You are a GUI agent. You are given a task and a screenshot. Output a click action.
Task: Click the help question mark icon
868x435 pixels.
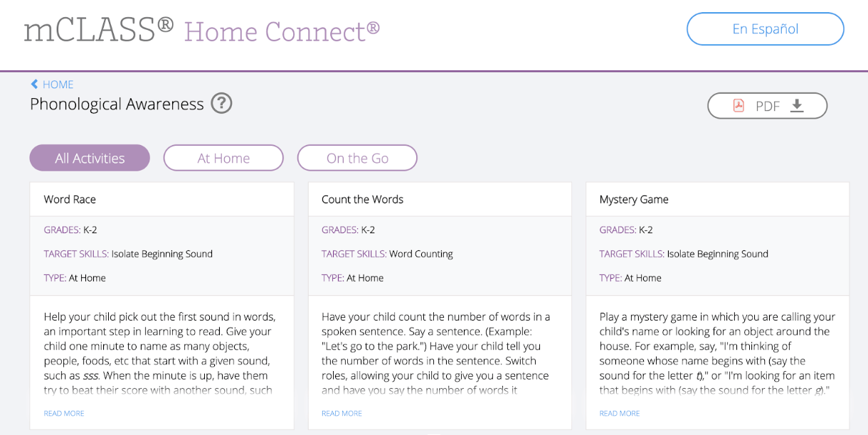[222, 104]
